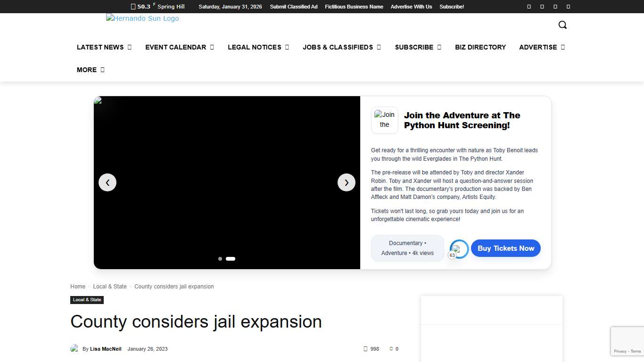Open comments via the comment icon showing 0
This screenshot has height=362, width=644.
pyautogui.click(x=391, y=349)
